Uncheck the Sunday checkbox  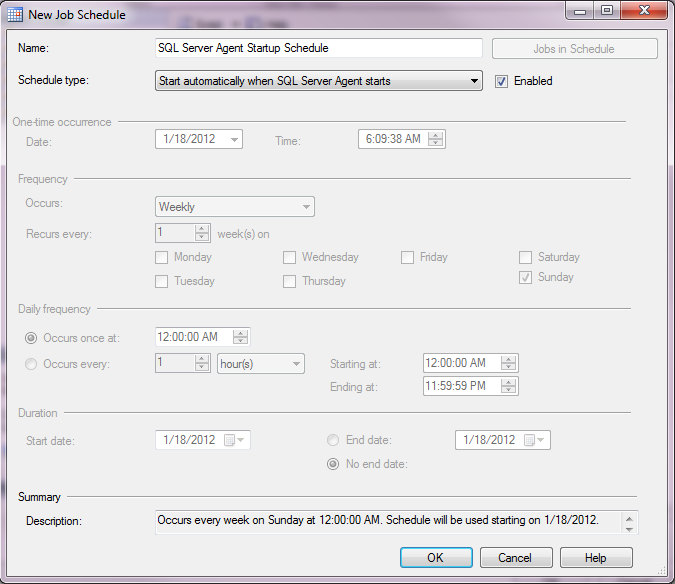coord(525,278)
